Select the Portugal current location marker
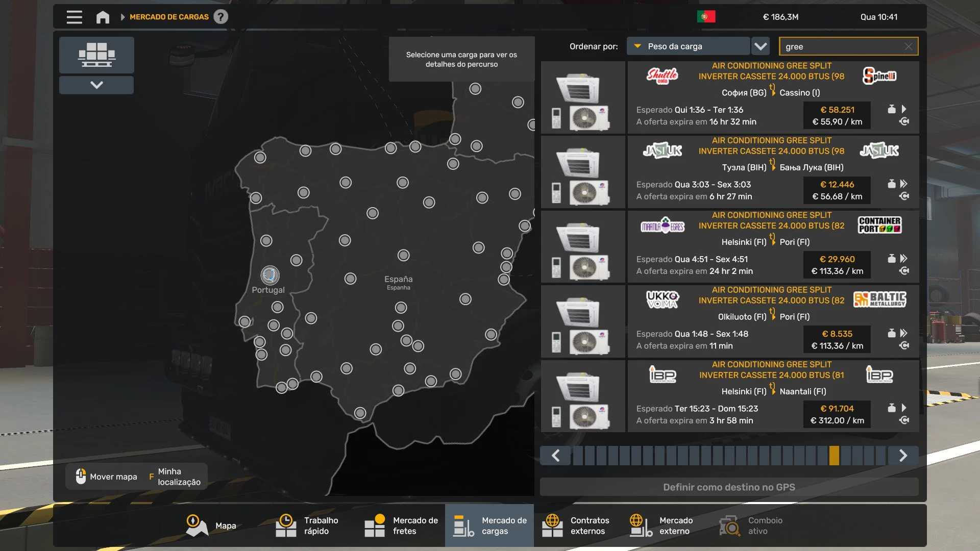Image resolution: width=980 pixels, height=551 pixels. tap(269, 275)
